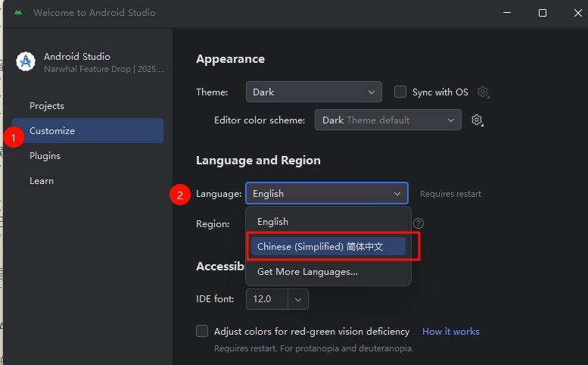The width and height of the screenshot is (588, 365).
Task: Open the Projects section
Action: coord(88,106)
